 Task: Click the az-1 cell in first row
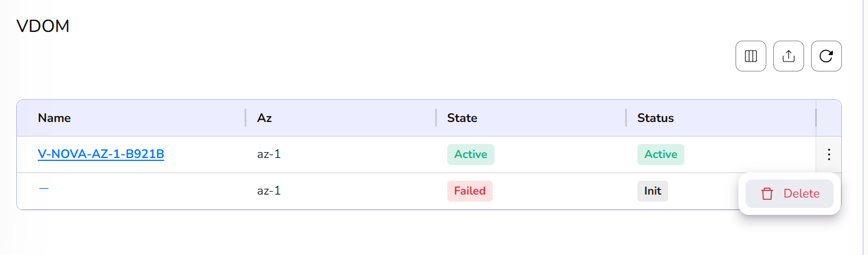pyautogui.click(x=269, y=155)
